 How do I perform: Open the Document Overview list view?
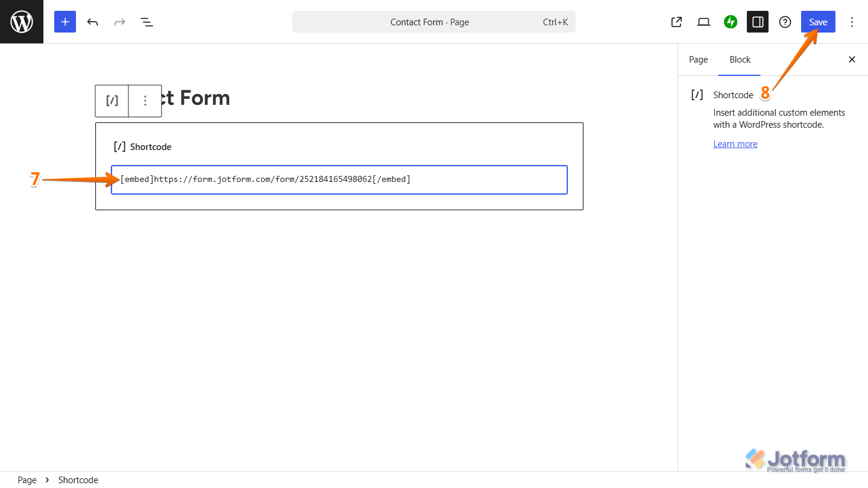(x=146, y=22)
